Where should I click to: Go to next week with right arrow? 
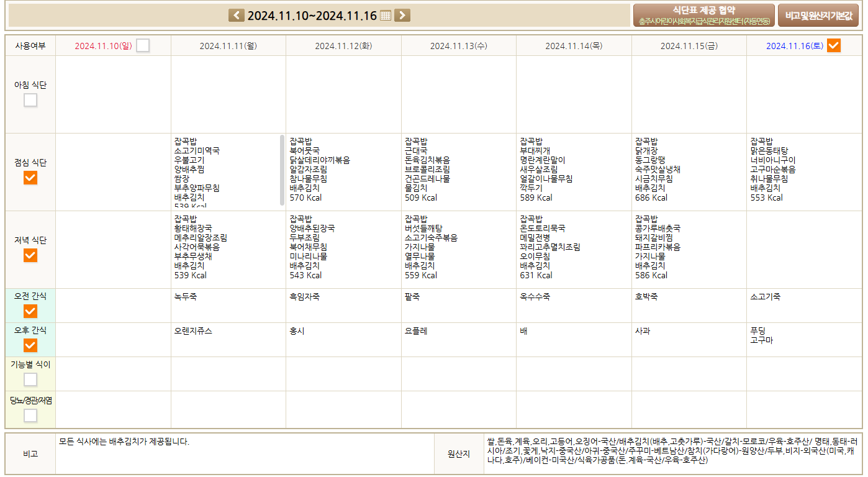pos(402,16)
